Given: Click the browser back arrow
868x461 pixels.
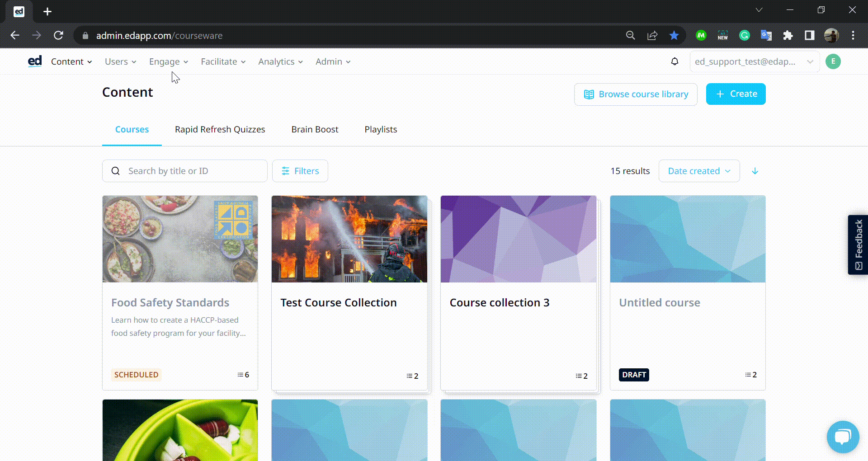Looking at the screenshot, I should 15,35.
